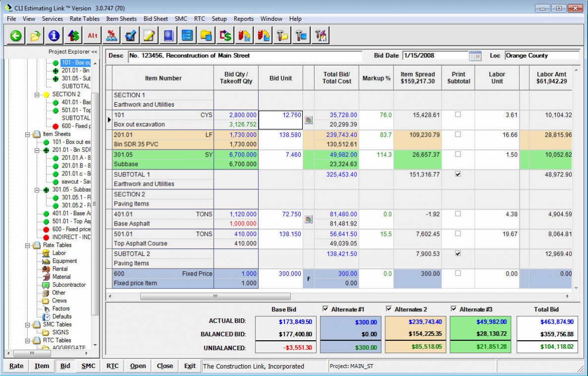Click the small icon in the 401.01 row
This screenshot has width=588, height=376.
pyautogui.click(x=308, y=219)
